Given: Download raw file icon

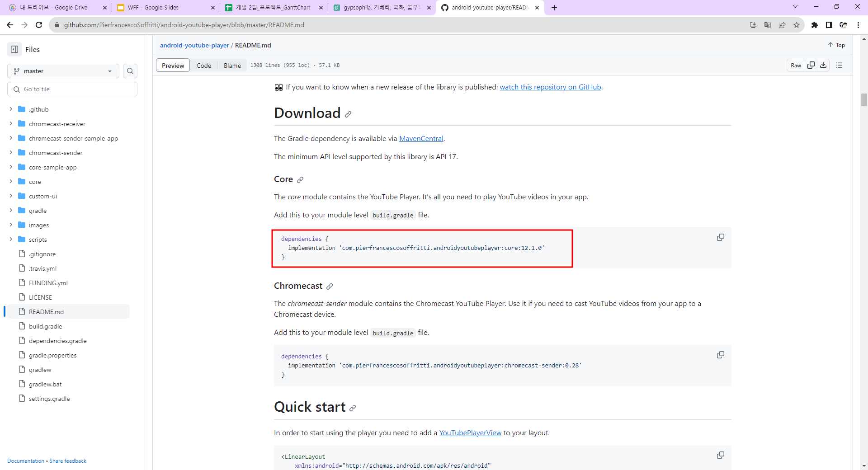Looking at the screenshot, I should (x=823, y=65).
